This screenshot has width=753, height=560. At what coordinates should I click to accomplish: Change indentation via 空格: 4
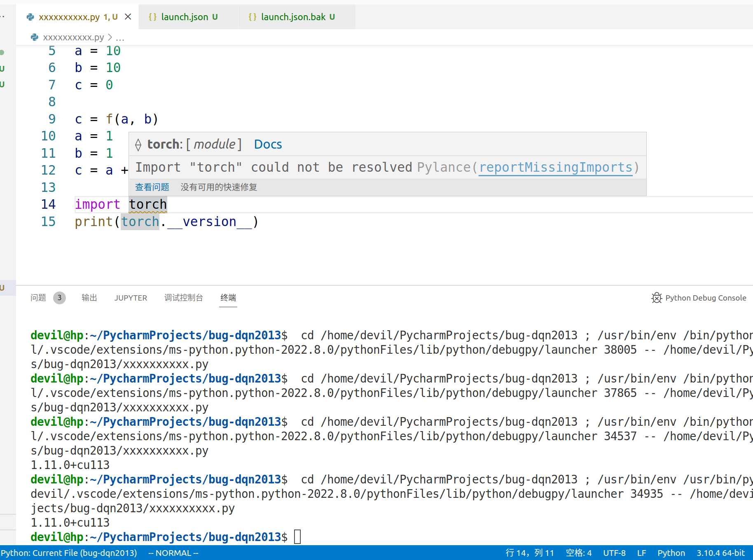pyautogui.click(x=578, y=553)
